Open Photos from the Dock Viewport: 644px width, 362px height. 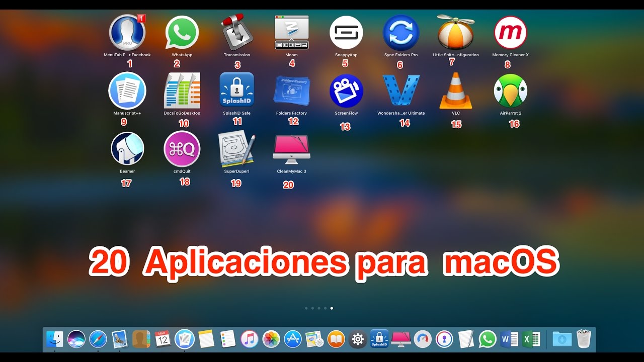[271, 339]
